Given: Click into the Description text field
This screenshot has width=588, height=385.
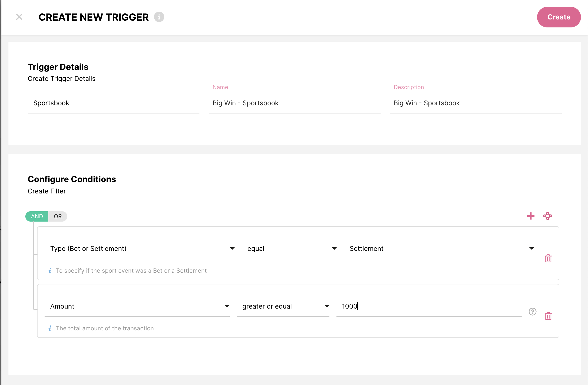Looking at the screenshot, I should coord(475,103).
